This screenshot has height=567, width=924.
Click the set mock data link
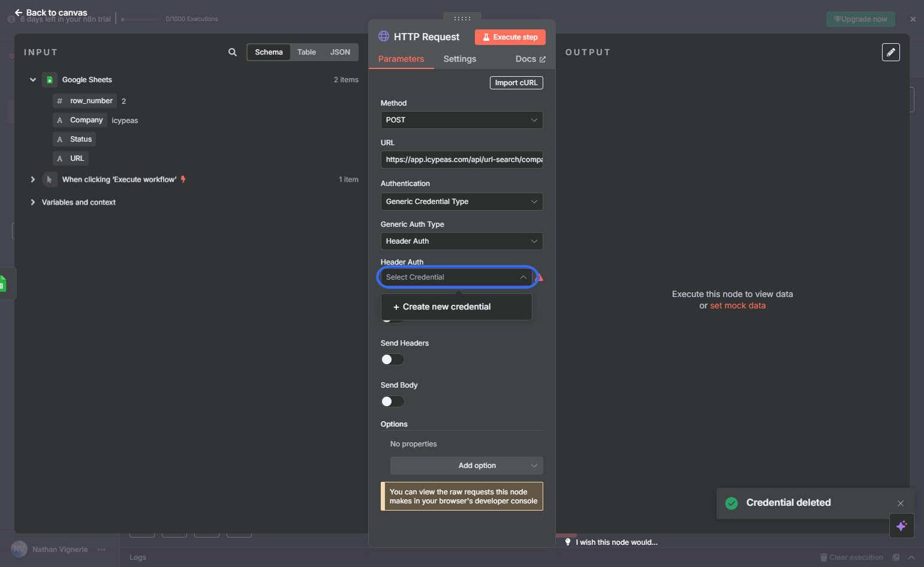pos(738,305)
